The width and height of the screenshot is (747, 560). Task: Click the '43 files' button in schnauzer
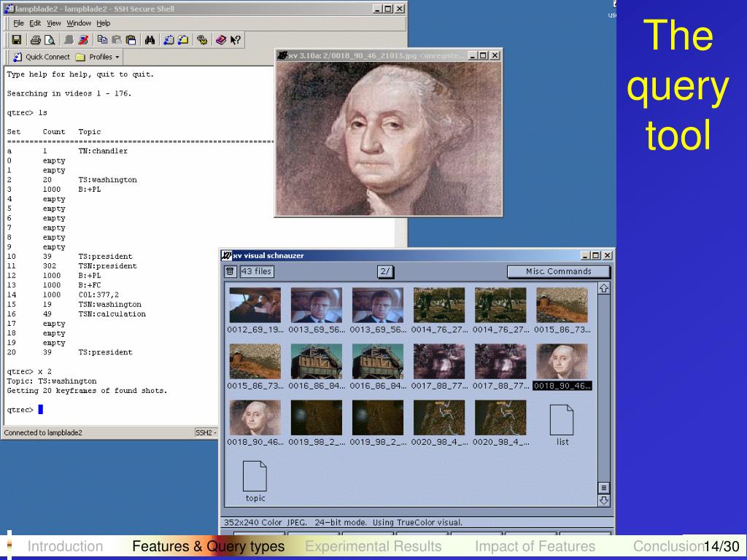(256, 271)
